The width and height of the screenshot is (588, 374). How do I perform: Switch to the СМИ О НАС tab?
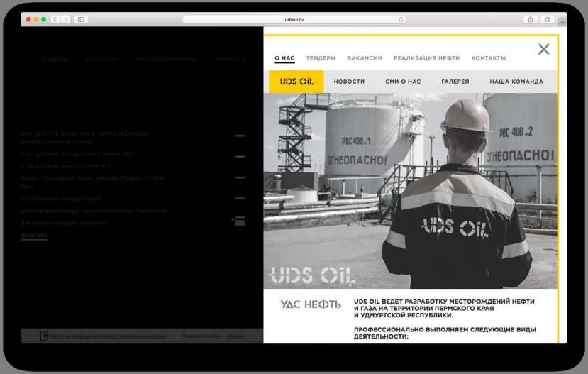tap(403, 82)
